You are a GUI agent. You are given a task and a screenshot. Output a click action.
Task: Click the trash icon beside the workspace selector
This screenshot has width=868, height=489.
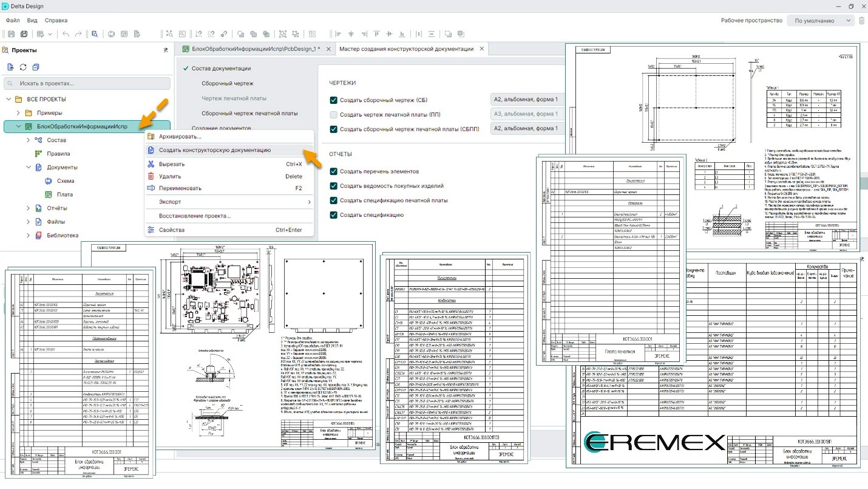point(861,21)
